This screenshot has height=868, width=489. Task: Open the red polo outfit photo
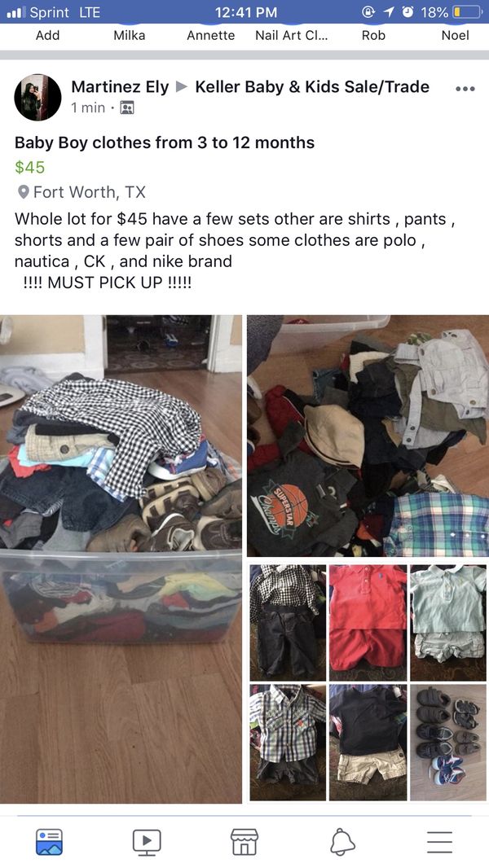pyautogui.click(x=368, y=623)
